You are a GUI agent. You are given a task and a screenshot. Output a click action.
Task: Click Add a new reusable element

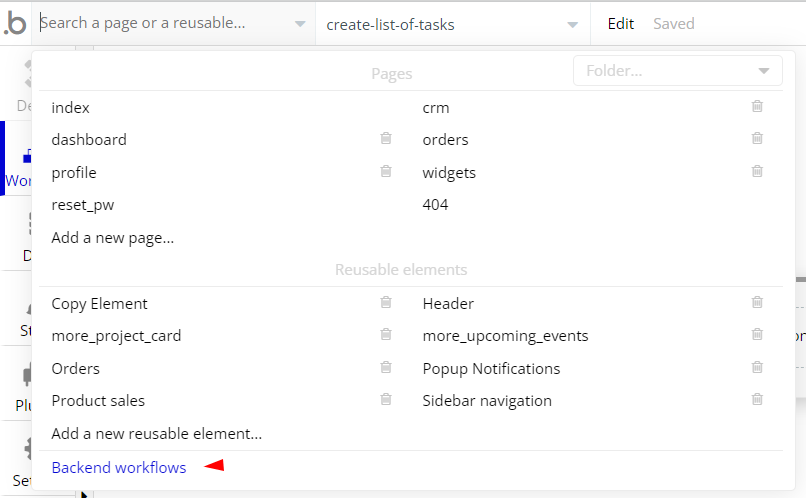157,433
